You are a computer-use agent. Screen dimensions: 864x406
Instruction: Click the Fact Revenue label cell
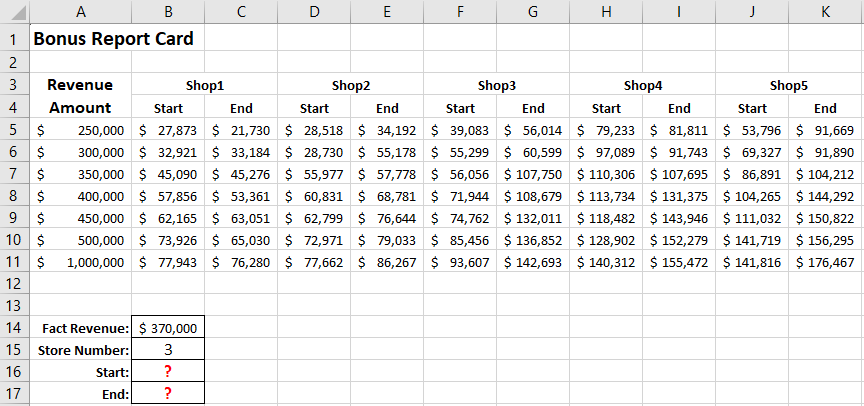[x=80, y=328]
